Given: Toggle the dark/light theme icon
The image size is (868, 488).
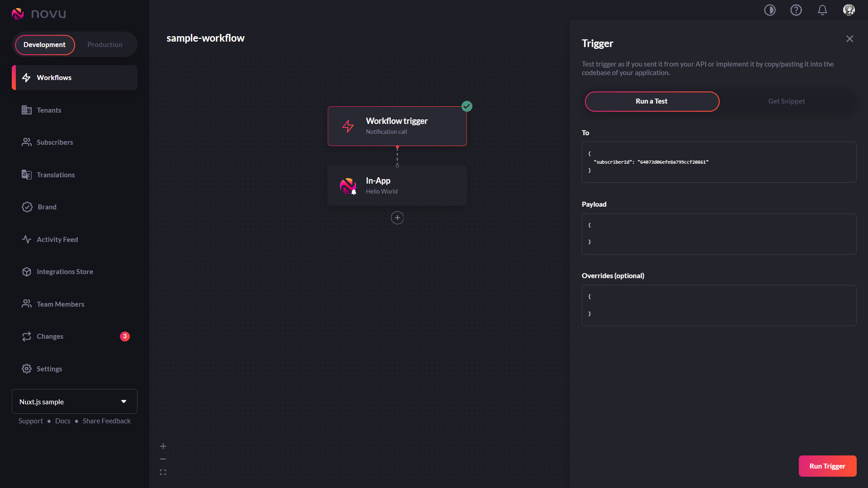Looking at the screenshot, I should (770, 10).
